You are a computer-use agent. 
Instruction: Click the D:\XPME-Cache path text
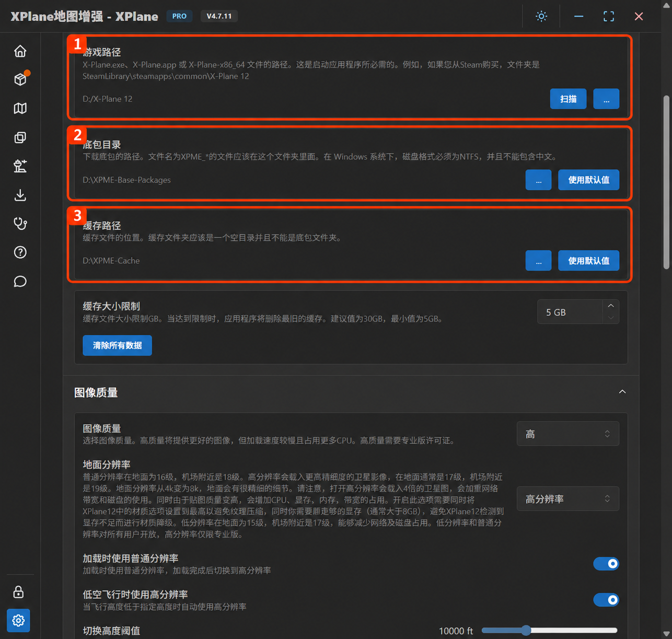111,261
